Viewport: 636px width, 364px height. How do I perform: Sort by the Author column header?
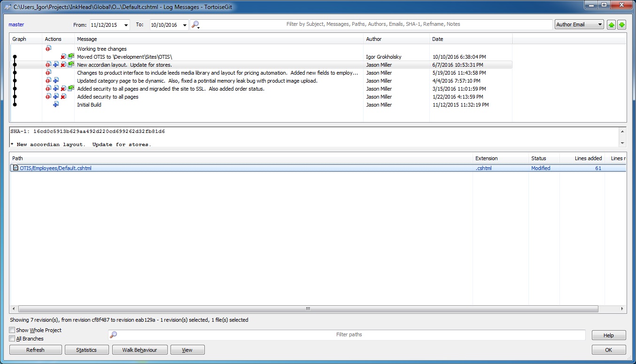pos(374,39)
